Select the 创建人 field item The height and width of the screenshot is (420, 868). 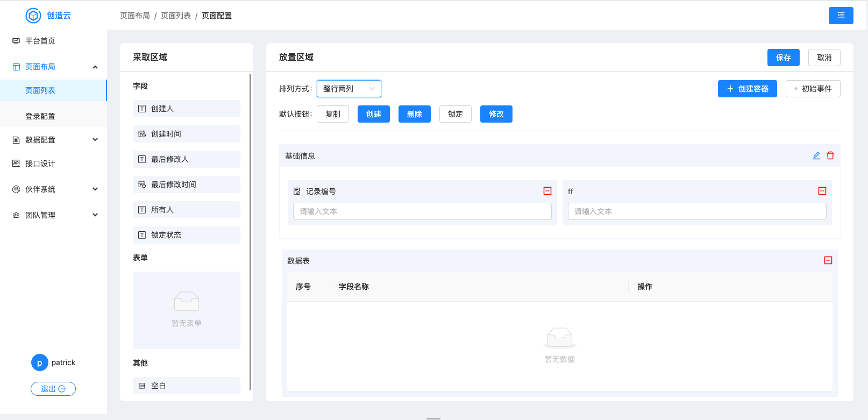point(187,109)
